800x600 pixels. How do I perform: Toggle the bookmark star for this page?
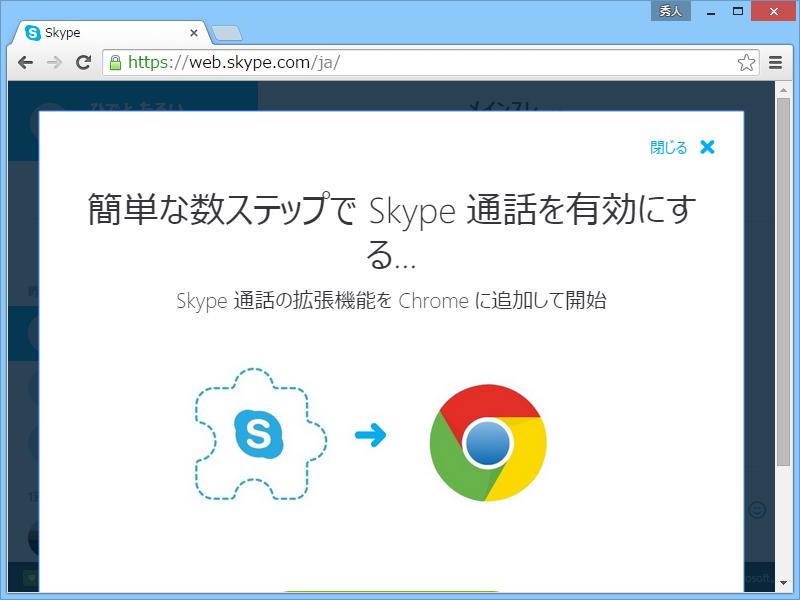[x=746, y=62]
